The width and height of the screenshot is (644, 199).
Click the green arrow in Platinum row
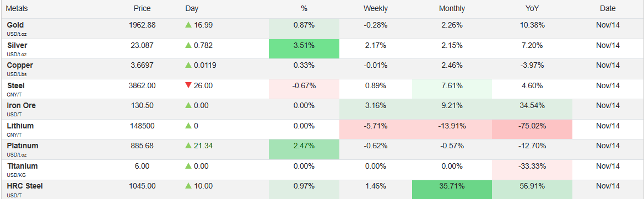click(x=188, y=146)
